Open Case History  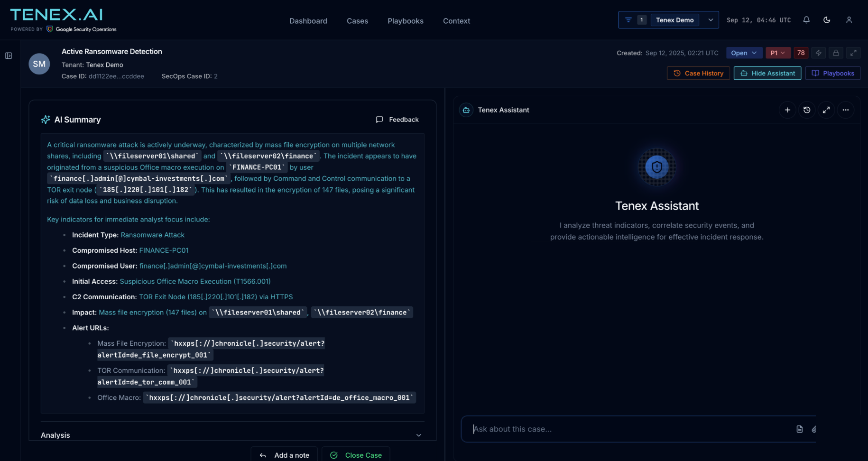pos(698,73)
